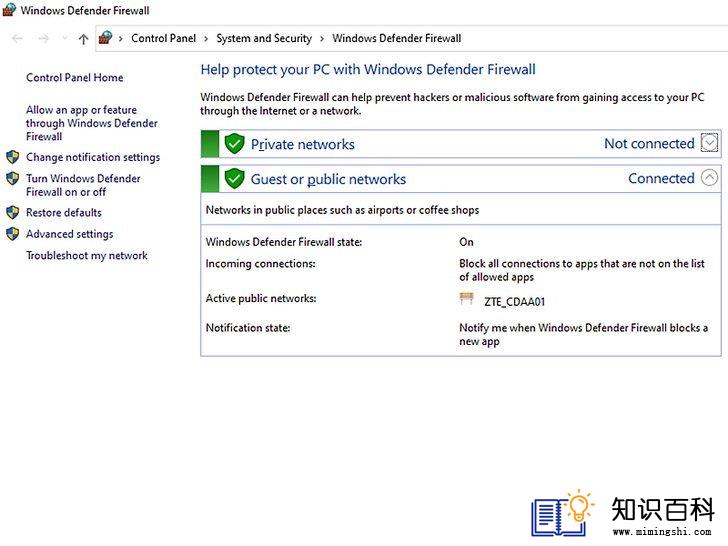The height and width of the screenshot is (546, 728).
Task: Open chevron after address bar firewall icon
Action: (121, 39)
